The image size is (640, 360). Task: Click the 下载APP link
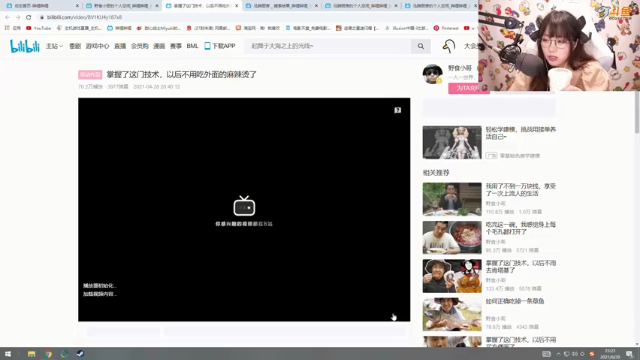(224, 46)
